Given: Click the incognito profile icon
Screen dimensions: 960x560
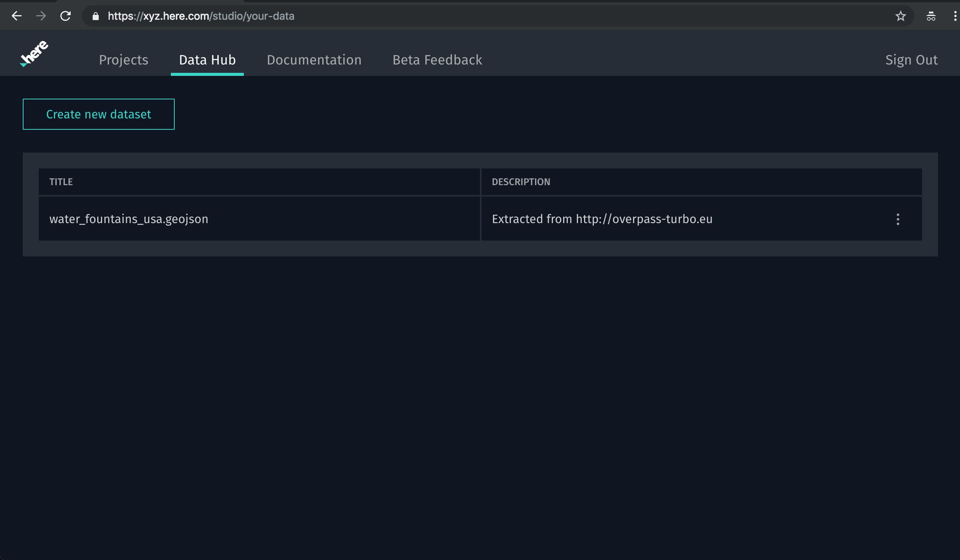Looking at the screenshot, I should (931, 16).
